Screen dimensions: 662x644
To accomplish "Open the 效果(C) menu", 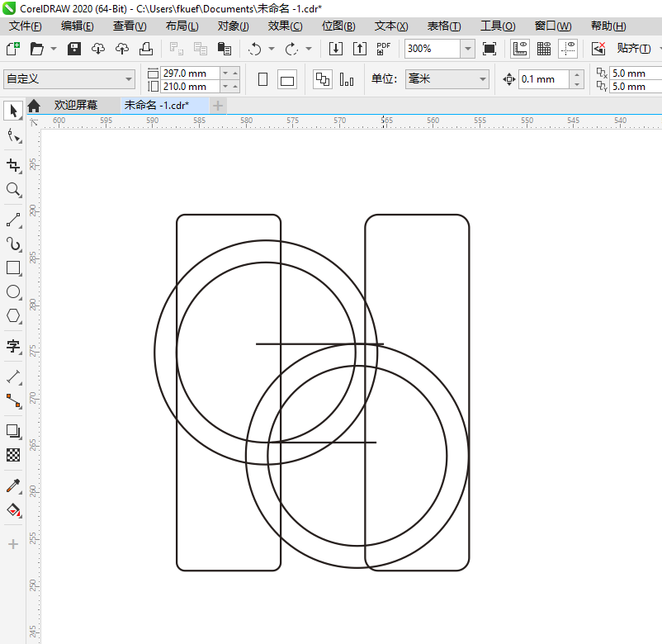I will pyautogui.click(x=285, y=26).
